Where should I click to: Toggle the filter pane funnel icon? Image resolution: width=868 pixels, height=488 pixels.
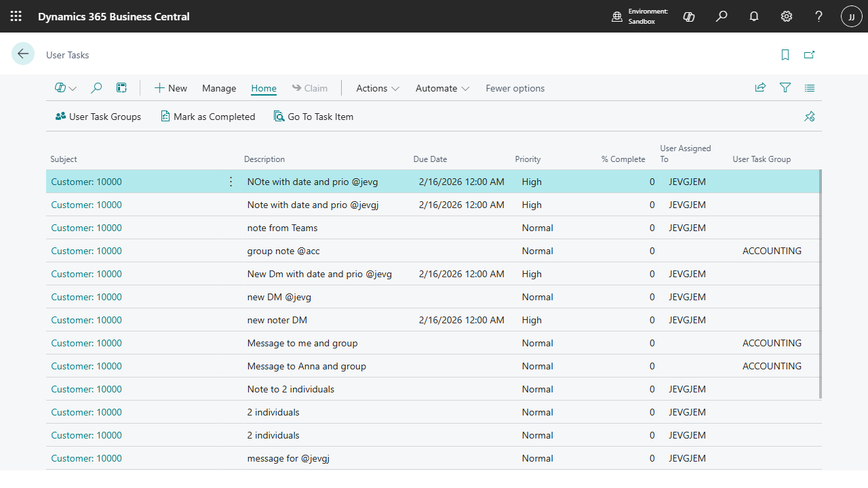(785, 88)
